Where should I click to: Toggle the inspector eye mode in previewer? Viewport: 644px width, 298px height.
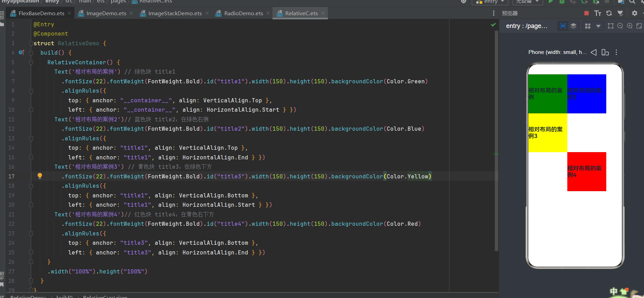(x=563, y=26)
